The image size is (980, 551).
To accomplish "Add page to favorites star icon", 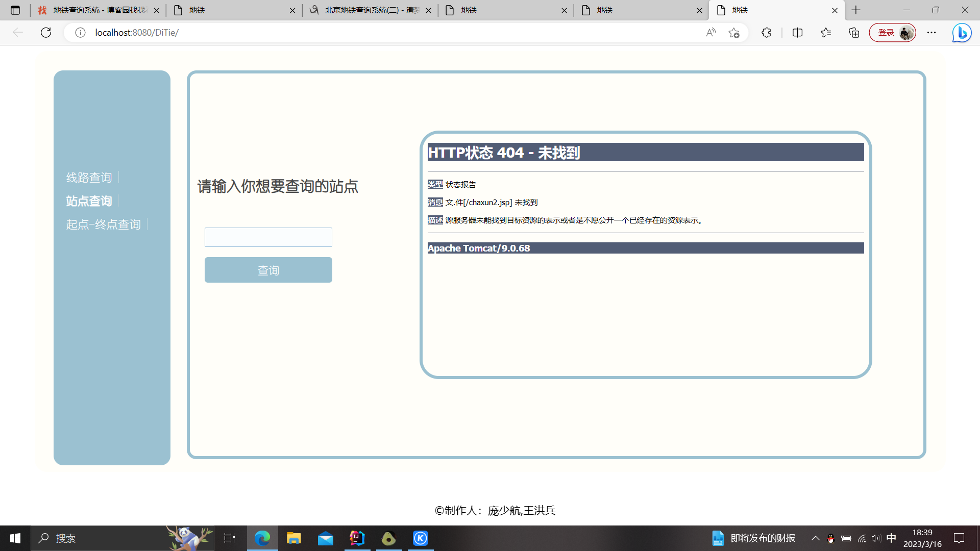I will (x=734, y=33).
